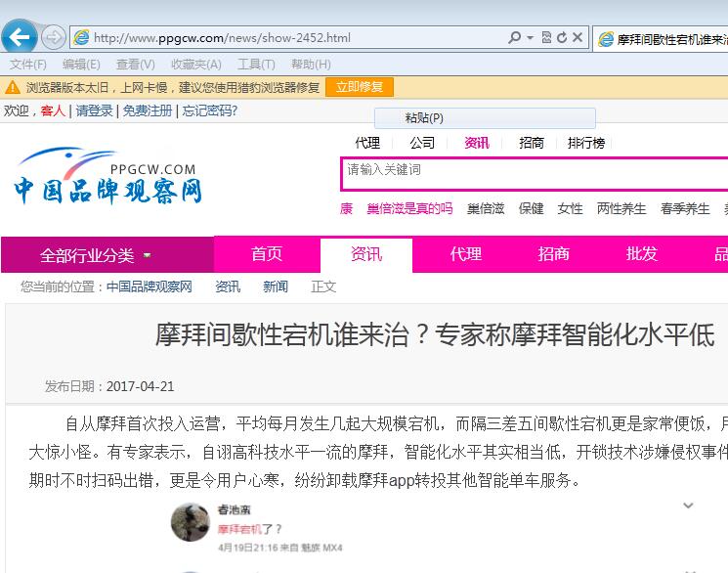Open the hot keyword 女性
Screen dimensions: 728x573
[x=570, y=208]
